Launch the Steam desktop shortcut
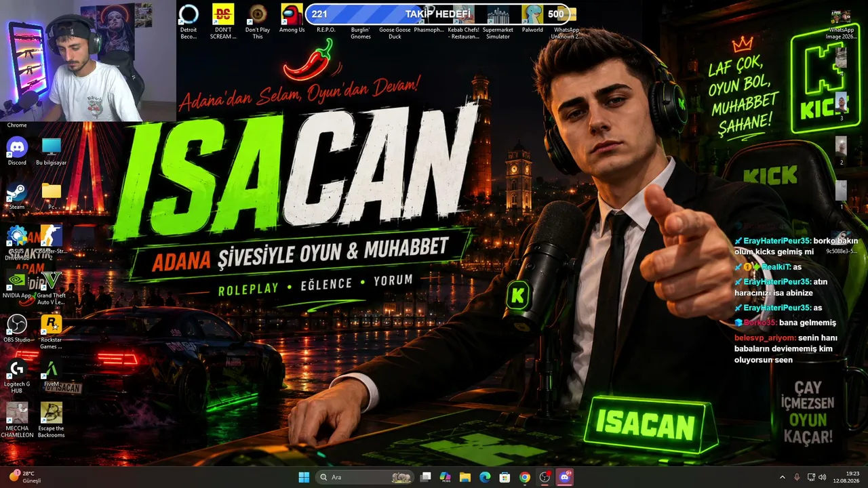868x488 pixels. 17,195
